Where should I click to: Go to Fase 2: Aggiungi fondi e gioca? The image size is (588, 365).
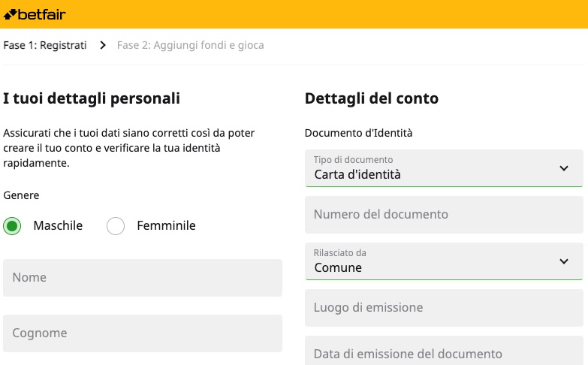click(191, 45)
